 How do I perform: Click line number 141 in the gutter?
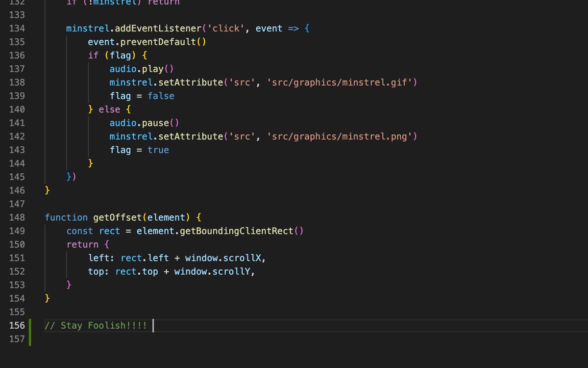(x=17, y=123)
